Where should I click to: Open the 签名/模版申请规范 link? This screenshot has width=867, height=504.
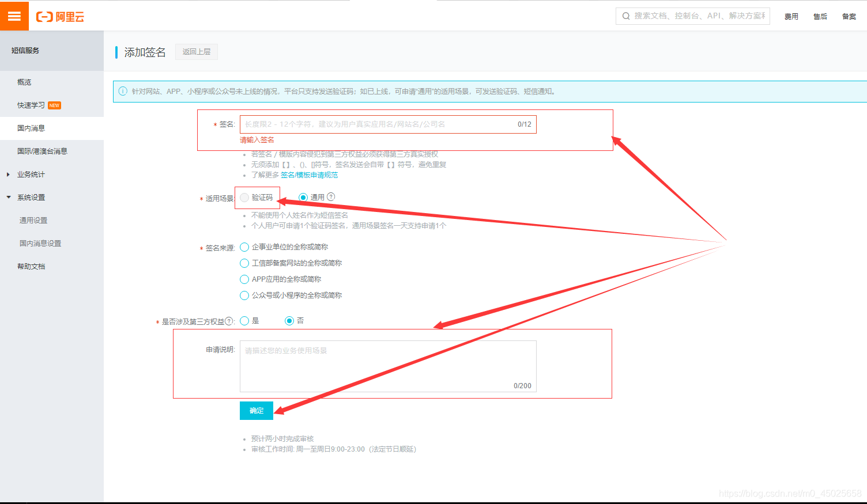pos(310,175)
